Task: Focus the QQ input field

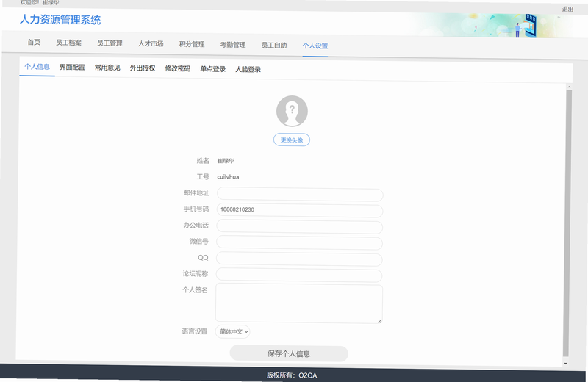Action: [299, 259]
